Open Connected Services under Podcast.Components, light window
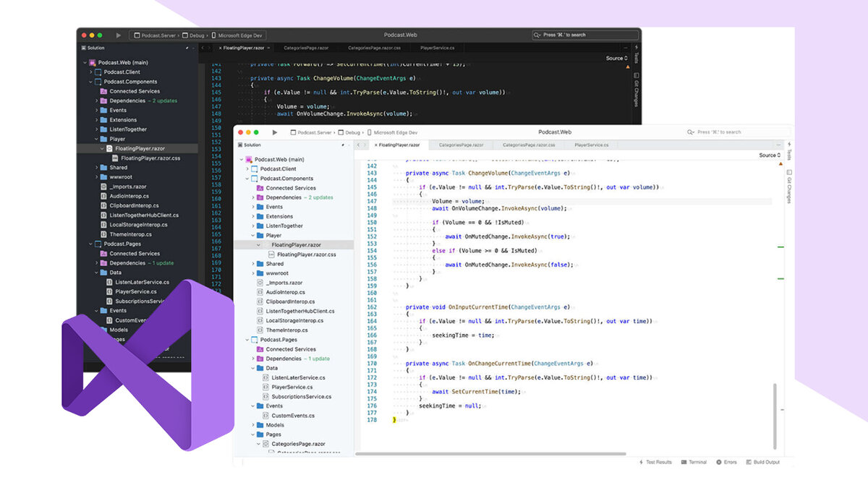 (291, 188)
